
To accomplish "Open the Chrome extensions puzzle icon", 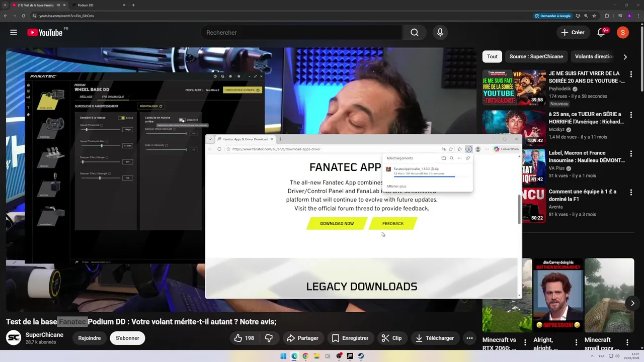I will pos(607,16).
